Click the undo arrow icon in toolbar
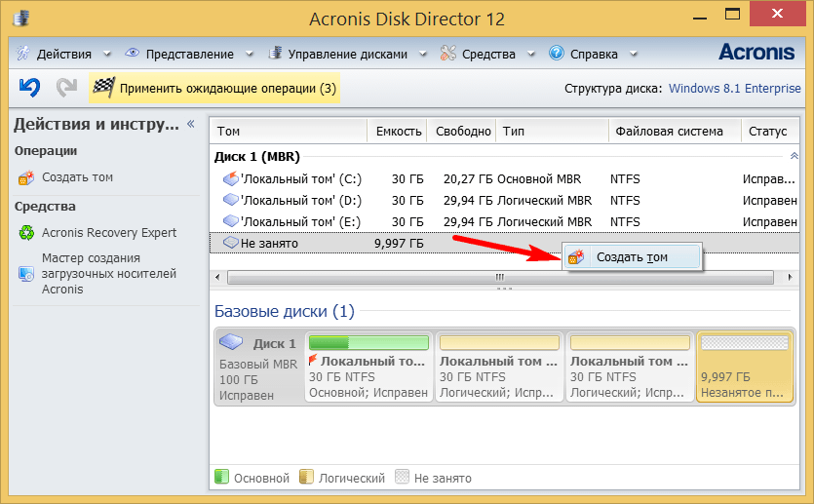This screenshot has height=504, width=814. tap(30, 88)
